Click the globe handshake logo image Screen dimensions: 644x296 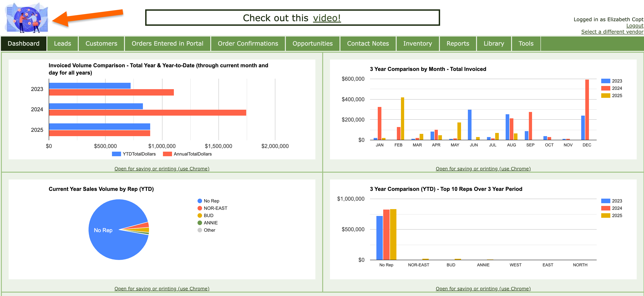[27, 18]
